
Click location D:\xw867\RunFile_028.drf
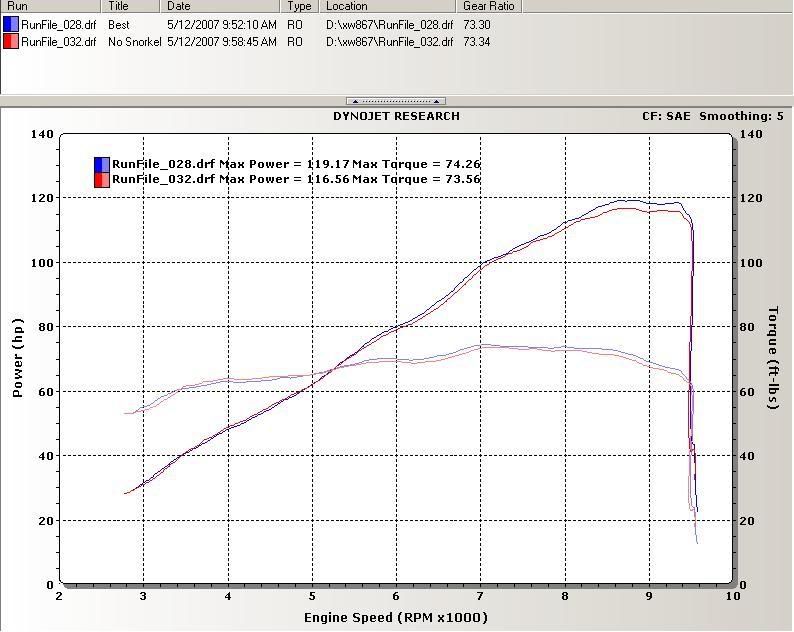[x=389, y=25]
